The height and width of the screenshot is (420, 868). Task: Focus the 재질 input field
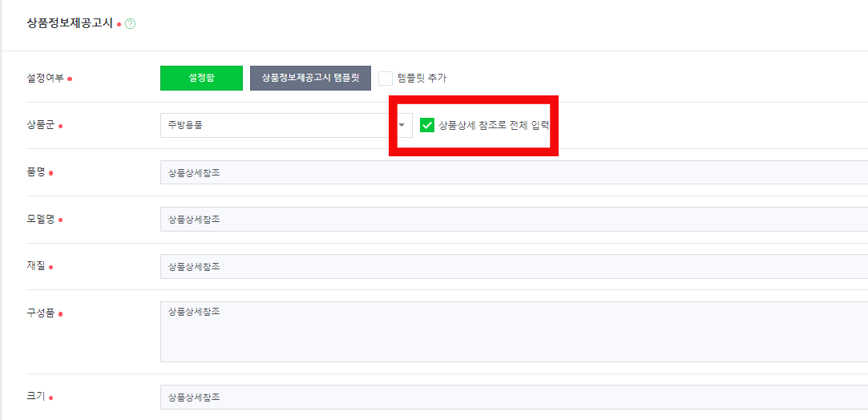514,267
